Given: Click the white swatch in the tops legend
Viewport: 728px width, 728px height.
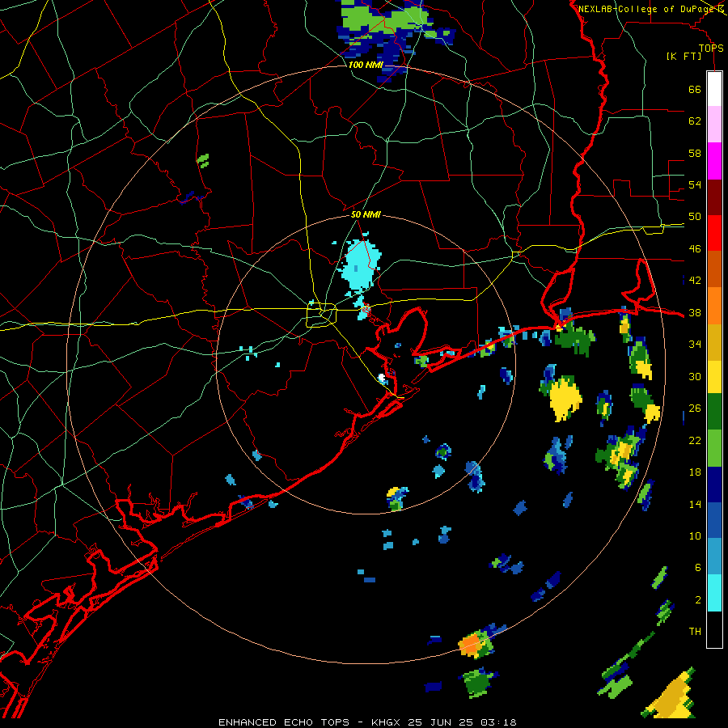Looking at the screenshot, I should (x=714, y=89).
